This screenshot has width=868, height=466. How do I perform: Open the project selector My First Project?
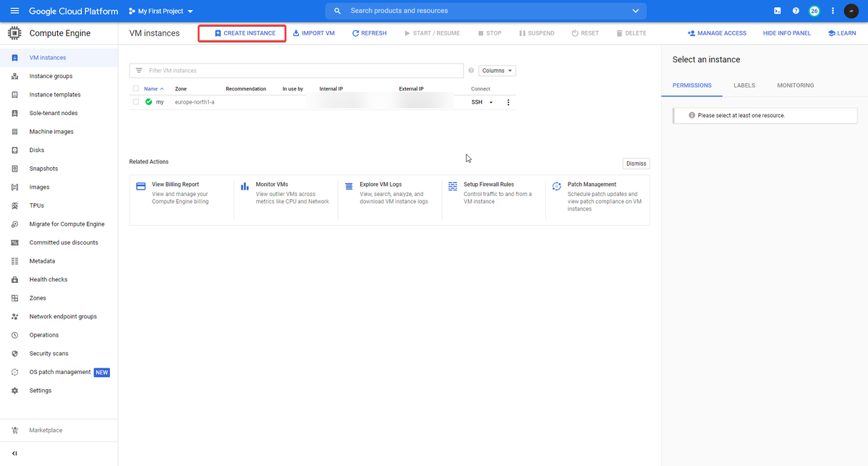click(161, 12)
